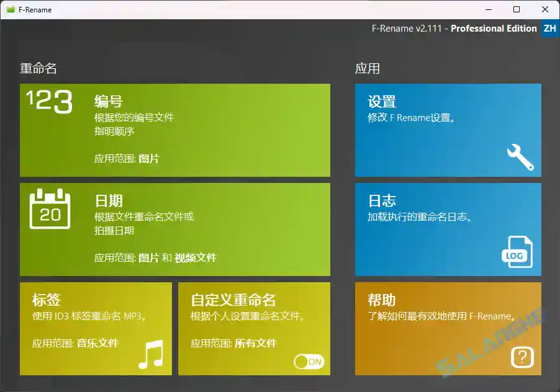This screenshot has height=392, width=560.
Task: Click the LOG document icon on the 日志 tile
Action: pos(517,252)
